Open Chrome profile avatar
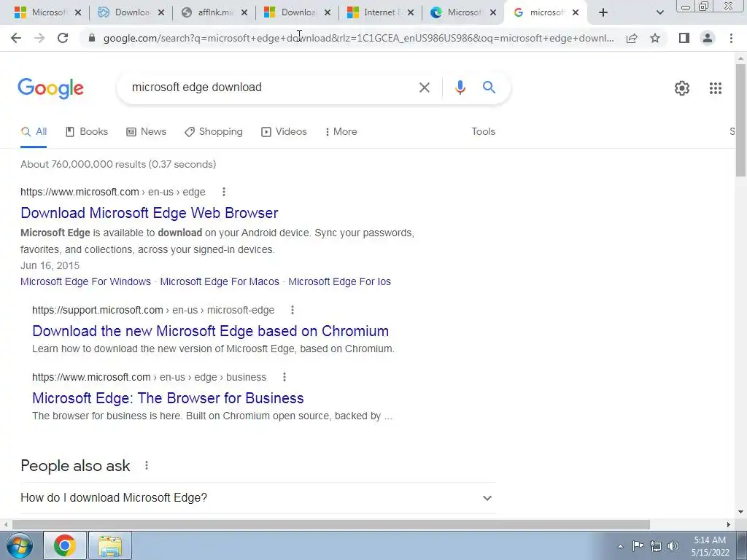747x560 pixels. click(x=708, y=38)
